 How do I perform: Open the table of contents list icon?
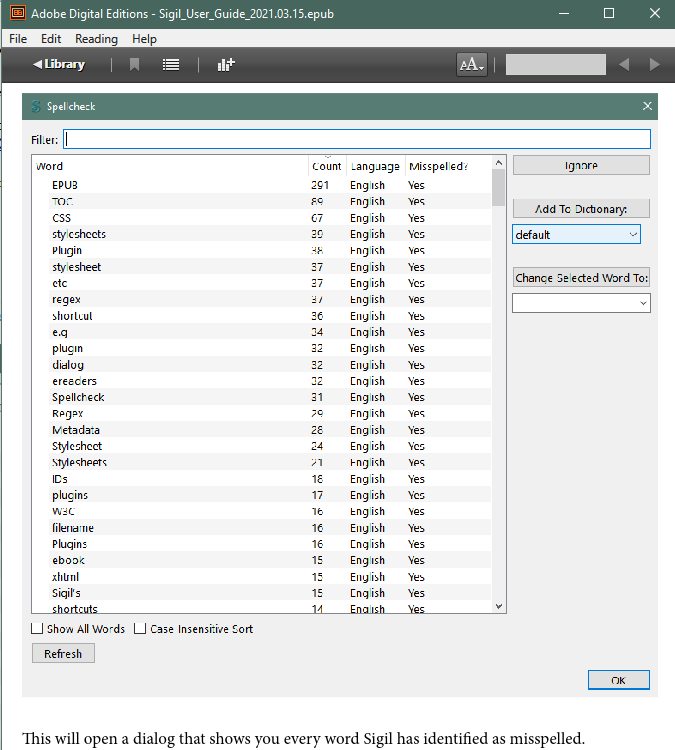(x=171, y=65)
